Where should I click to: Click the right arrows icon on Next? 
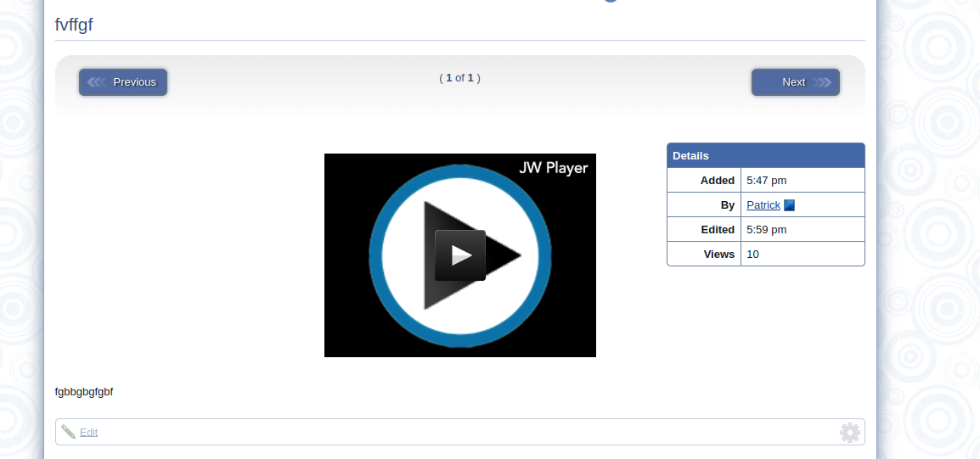click(821, 82)
